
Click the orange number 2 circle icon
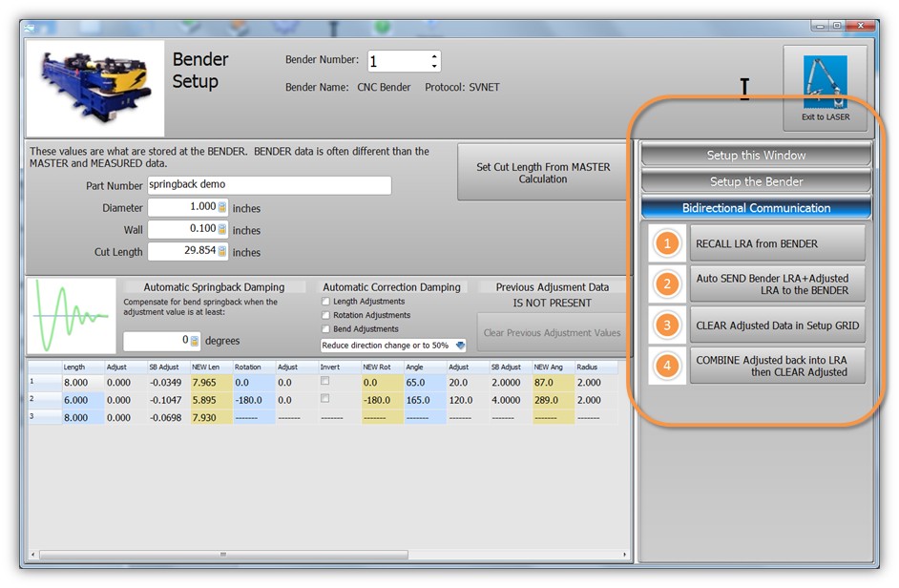[x=667, y=284]
